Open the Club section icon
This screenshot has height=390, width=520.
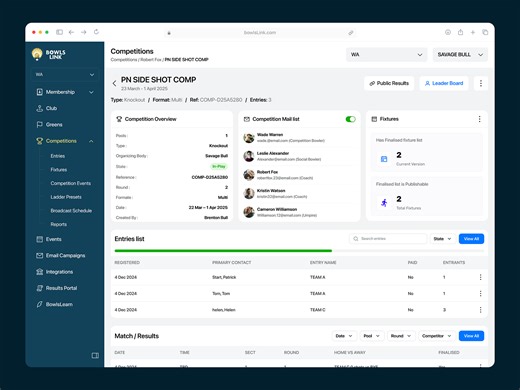tap(39, 108)
